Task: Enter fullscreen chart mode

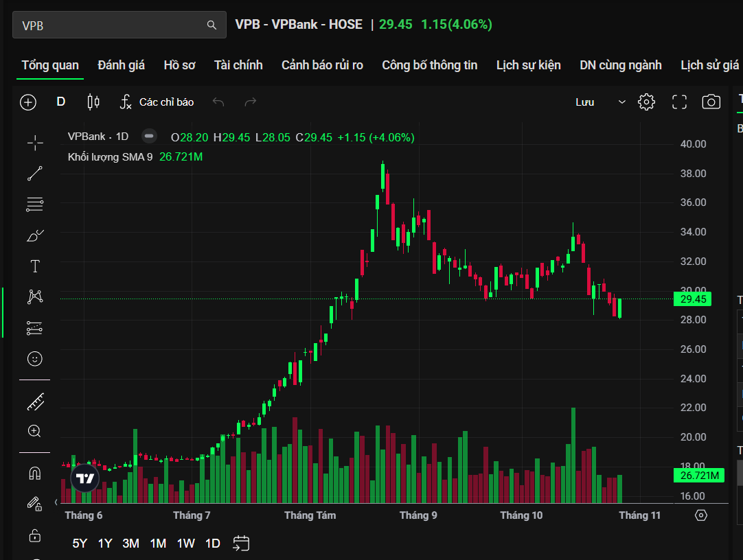Action: (679, 102)
